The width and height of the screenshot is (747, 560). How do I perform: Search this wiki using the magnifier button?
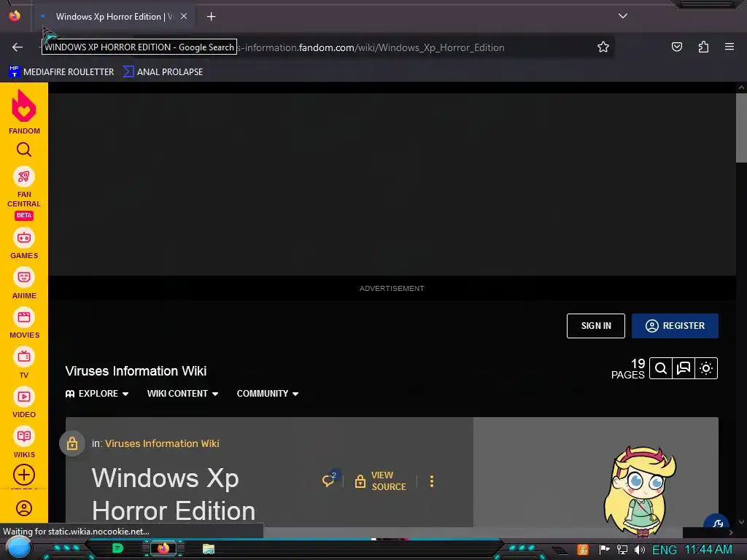pos(661,368)
